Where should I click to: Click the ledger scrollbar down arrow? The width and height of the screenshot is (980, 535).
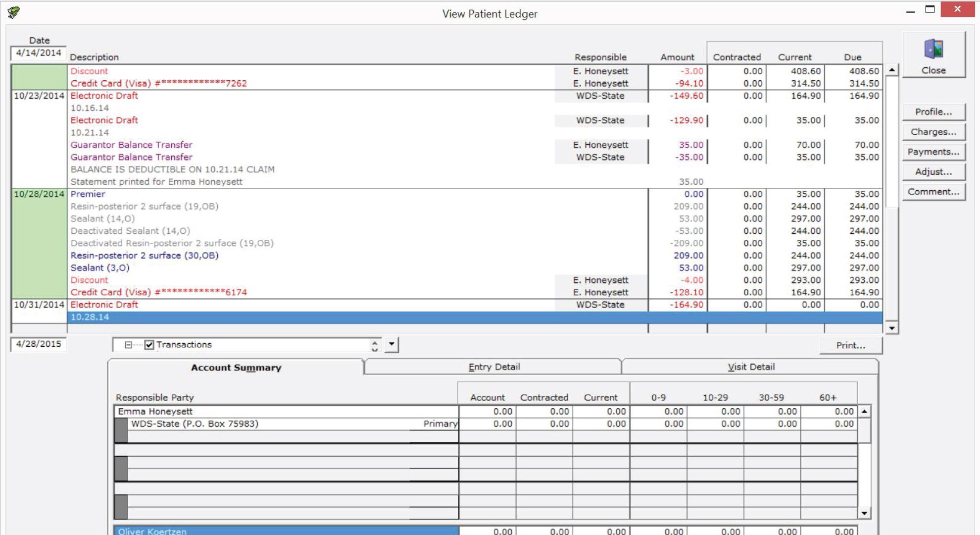892,328
